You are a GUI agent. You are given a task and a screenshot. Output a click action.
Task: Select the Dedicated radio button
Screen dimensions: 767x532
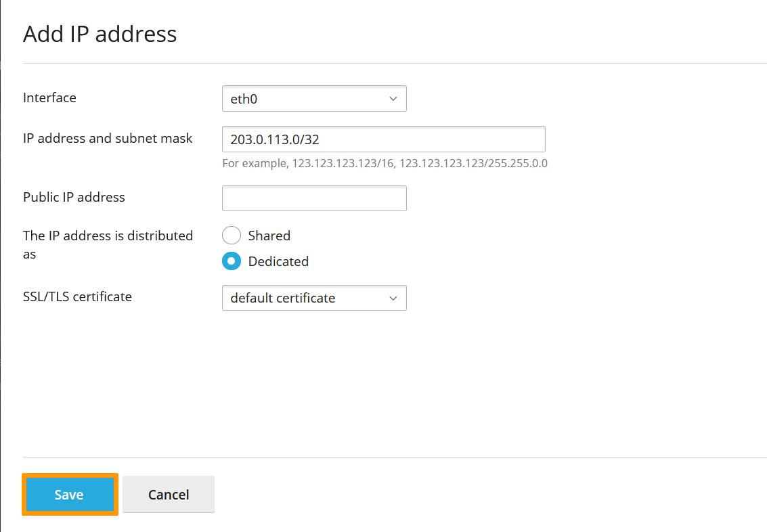click(x=232, y=261)
